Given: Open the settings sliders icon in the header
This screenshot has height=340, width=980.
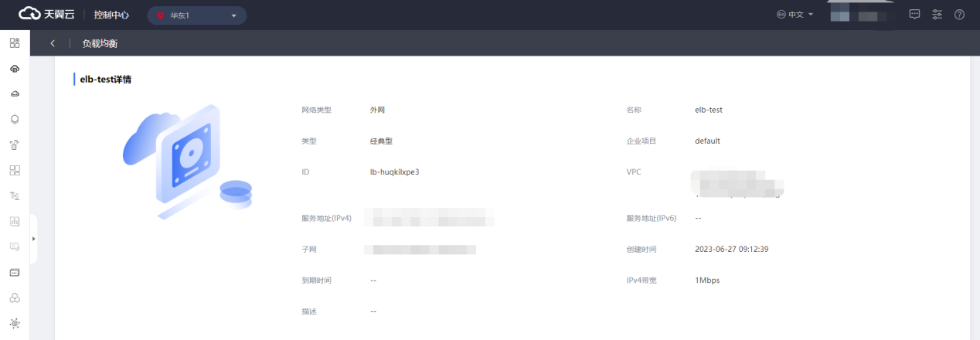Looking at the screenshot, I should click(x=937, y=15).
